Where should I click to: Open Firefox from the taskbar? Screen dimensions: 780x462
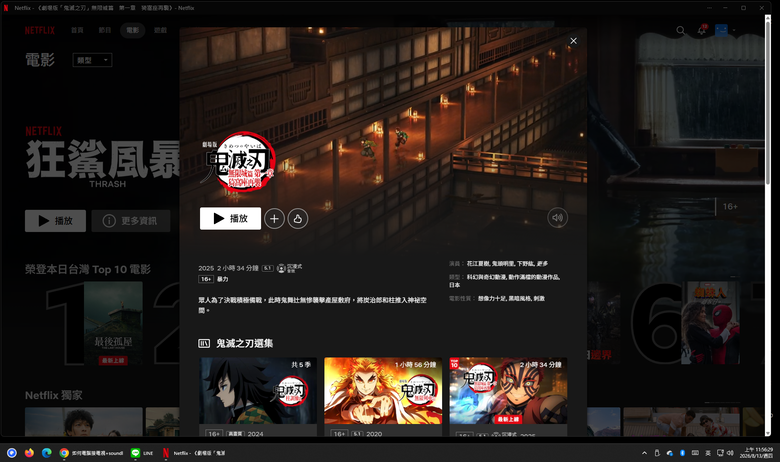(29, 453)
